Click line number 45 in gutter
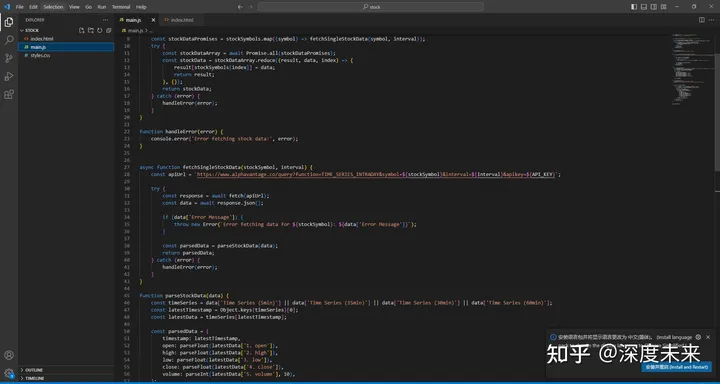Image resolution: width=720 pixels, height=384 pixels. coord(127,296)
